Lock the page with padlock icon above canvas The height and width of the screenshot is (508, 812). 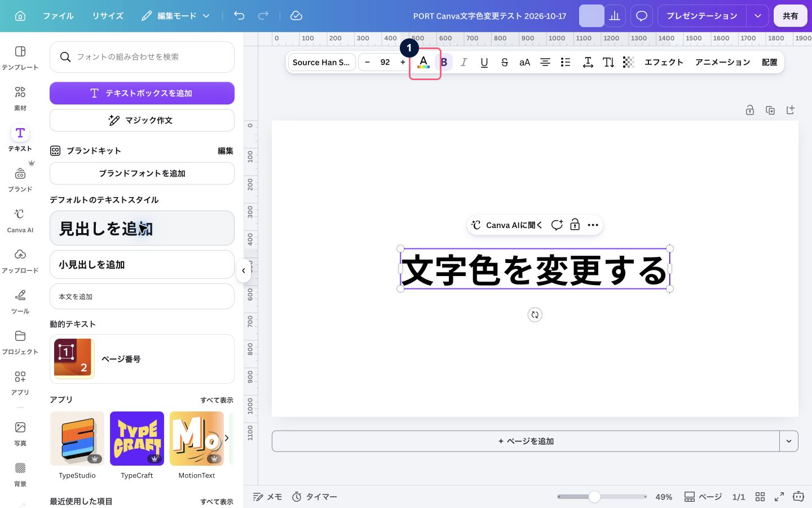click(750, 110)
